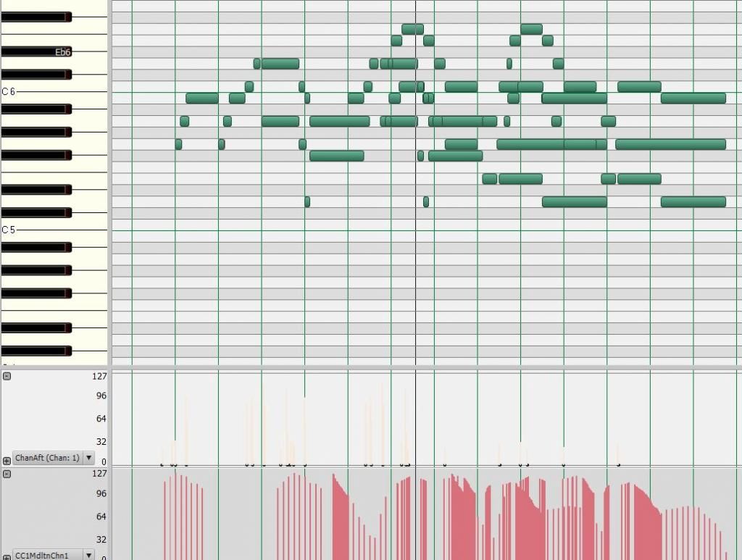Collapse the CC1 Modulation lane via minus icon

coord(7,474)
